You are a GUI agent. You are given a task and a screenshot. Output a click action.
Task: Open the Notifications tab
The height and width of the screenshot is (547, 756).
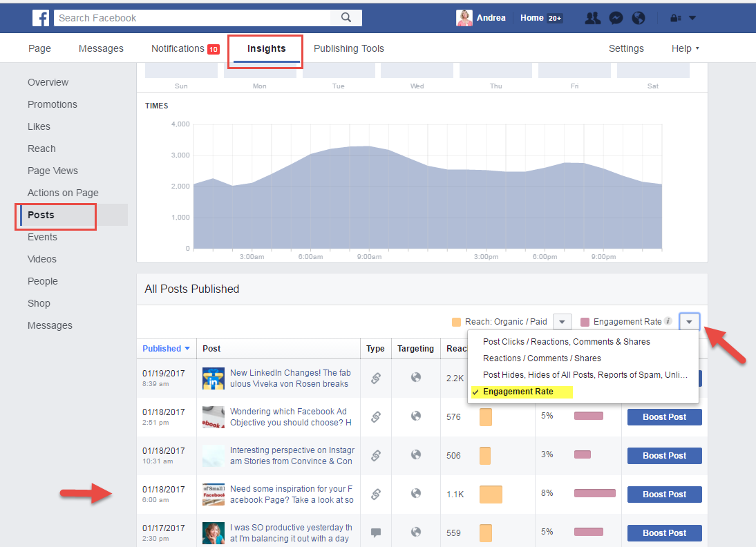pyautogui.click(x=186, y=48)
